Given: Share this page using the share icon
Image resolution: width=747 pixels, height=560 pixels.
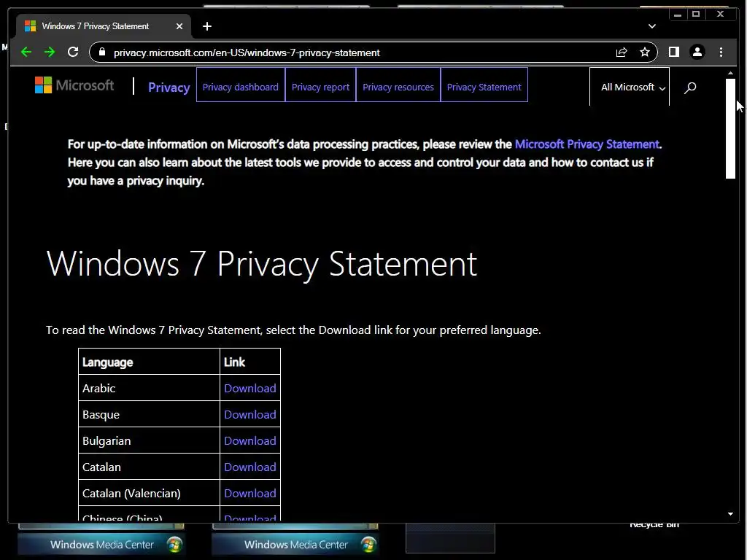Looking at the screenshot, I should [622, 52].
